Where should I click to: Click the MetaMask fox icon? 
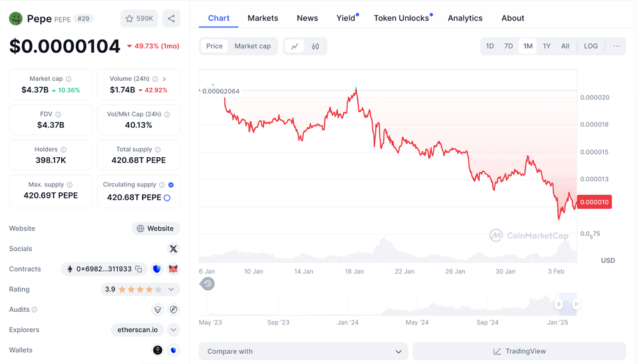[x=173, y=269]
